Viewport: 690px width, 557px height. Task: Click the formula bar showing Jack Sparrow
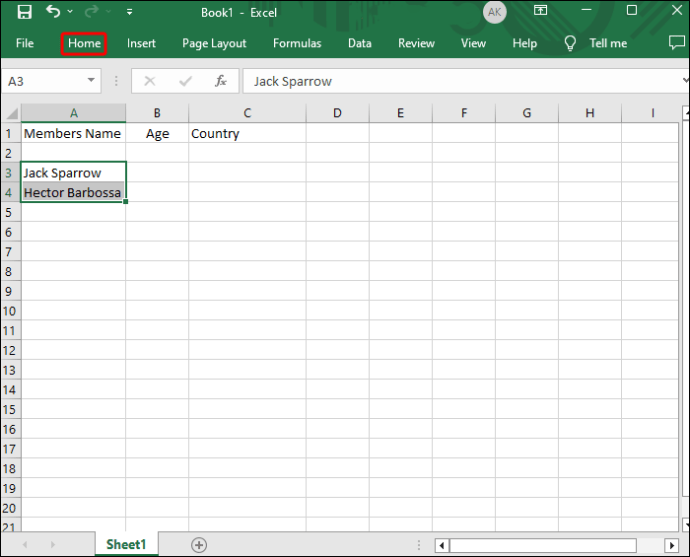click(x=465, y=81)
